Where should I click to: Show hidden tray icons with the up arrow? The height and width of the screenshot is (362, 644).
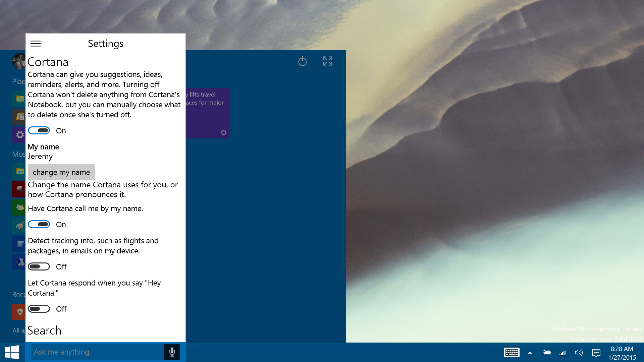click(x=530, y=353)
